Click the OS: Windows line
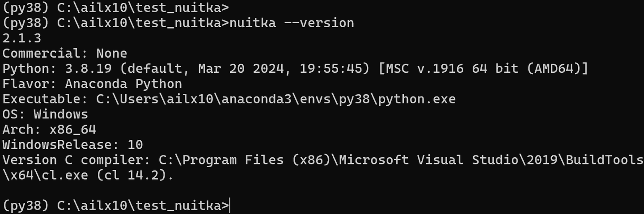This screenshot has height=214, width=644. point(45,114)
